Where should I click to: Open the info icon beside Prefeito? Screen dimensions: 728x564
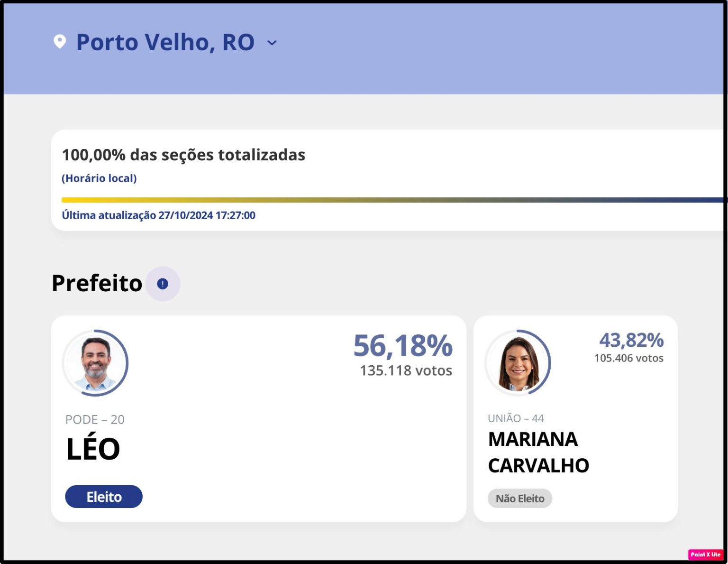click(163, 284)
